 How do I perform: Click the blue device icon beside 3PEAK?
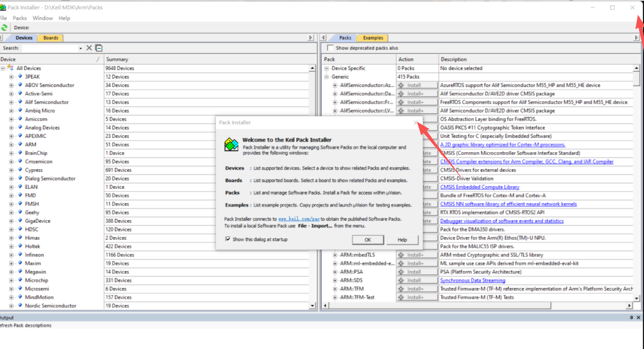(20, 77)
